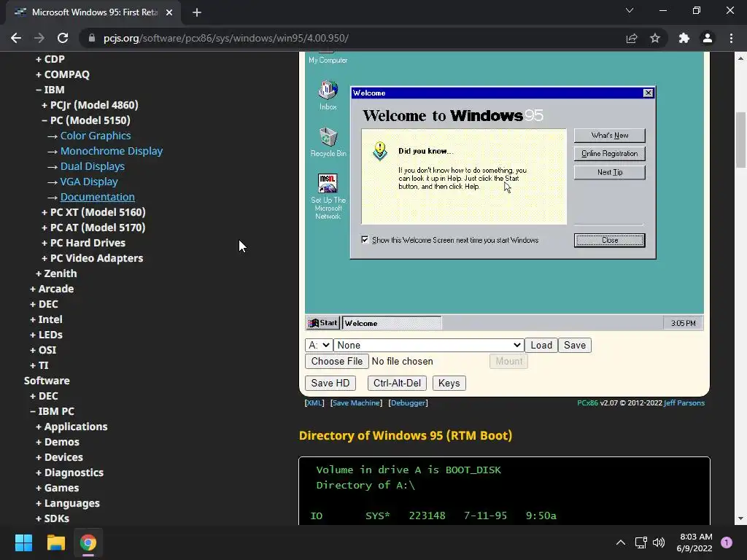
Task: Expand PC Hard Drives item
Action: (83, 243)
